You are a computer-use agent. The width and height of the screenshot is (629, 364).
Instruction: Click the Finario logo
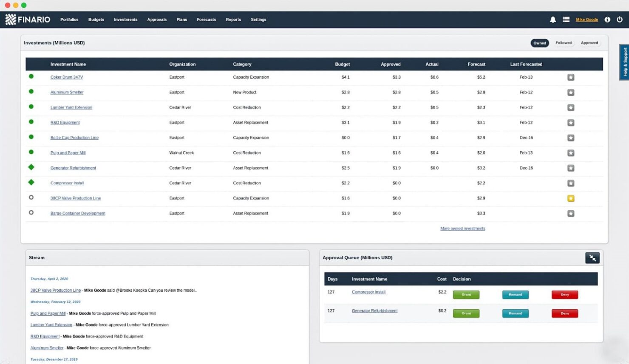pyautogui.click(x=27, y=19)
